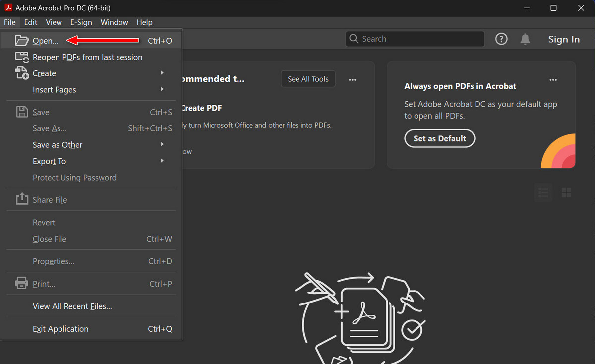Open the Edit menu
595x364 pixels.
pos(30,22)
